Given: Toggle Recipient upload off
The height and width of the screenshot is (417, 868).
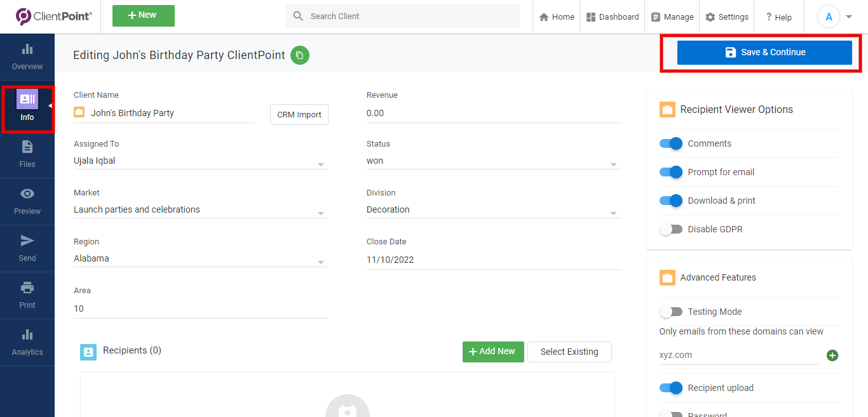Looking at the screenshot, I should 671,388.
